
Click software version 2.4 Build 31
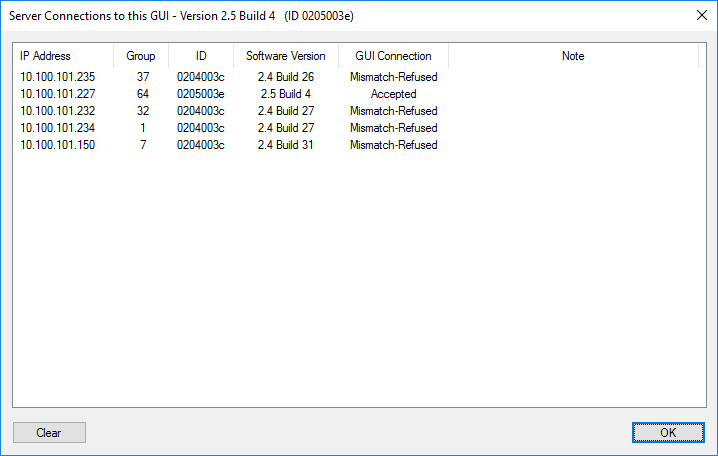[x=286, y=145]
